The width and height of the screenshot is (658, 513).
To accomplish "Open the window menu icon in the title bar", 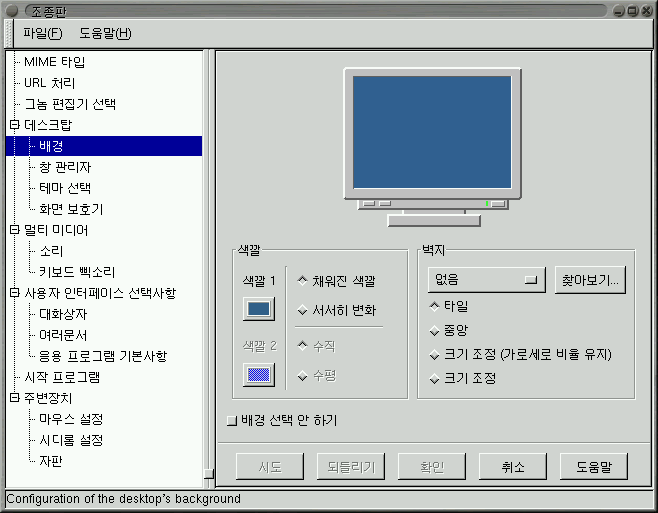I will 10,10.
